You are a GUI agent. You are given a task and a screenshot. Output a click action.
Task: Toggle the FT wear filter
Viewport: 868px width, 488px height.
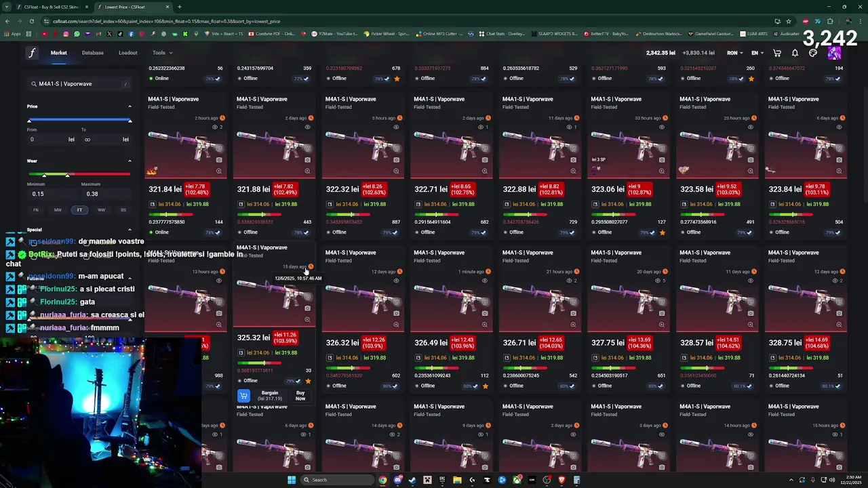[79, 210]
